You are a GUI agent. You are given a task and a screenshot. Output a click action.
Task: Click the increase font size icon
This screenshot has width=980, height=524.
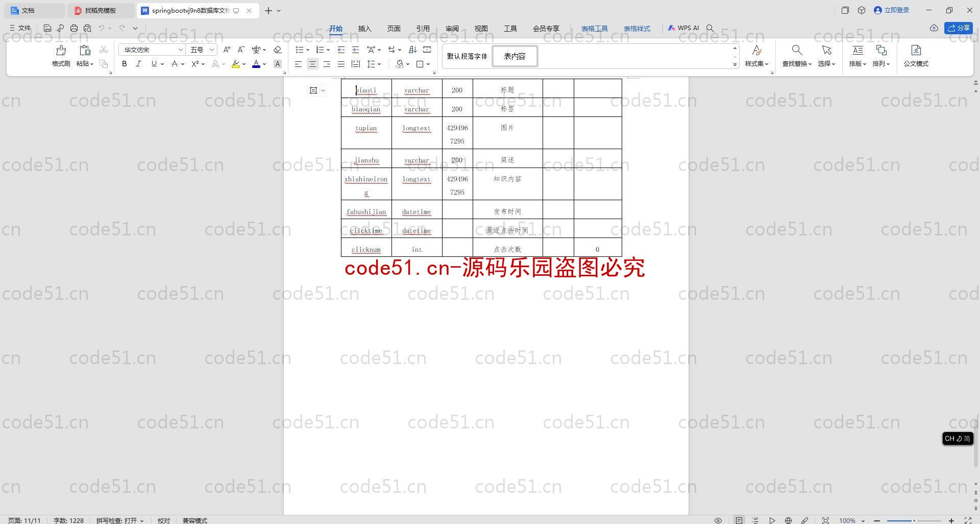227,50
